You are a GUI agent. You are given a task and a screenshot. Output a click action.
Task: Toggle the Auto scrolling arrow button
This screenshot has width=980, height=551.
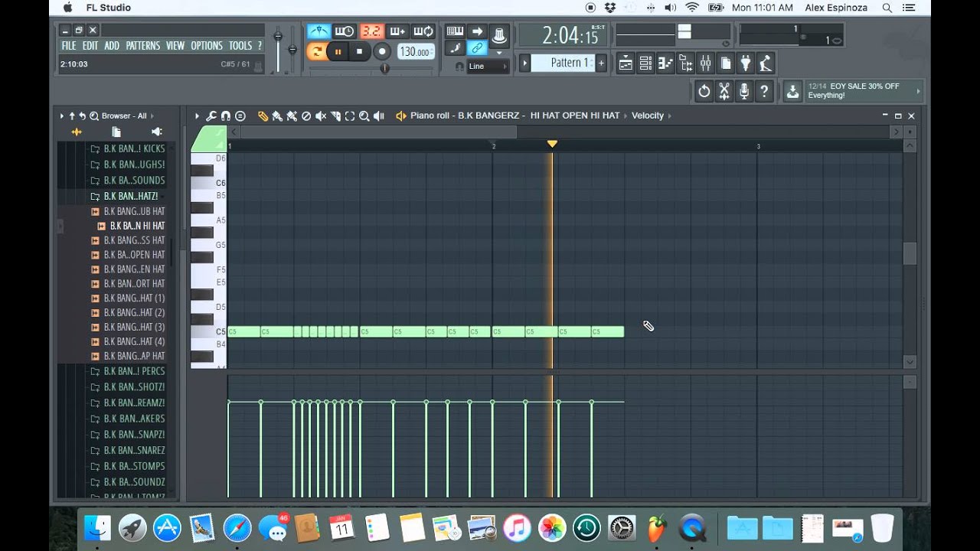coord(477,31)
